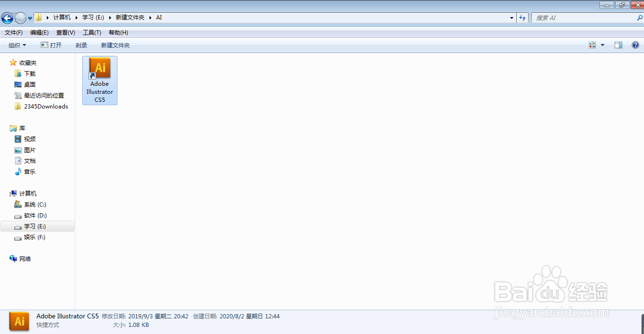Toggle the preview pane button
644x334 pixels.
tap(618, 45)
